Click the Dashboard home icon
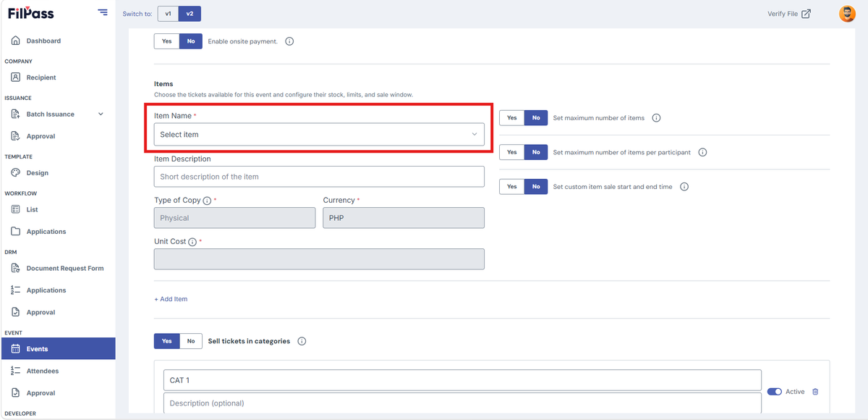The width and height of the screenshot is (868, 420). pyautogui.click(x=16, y=41)
